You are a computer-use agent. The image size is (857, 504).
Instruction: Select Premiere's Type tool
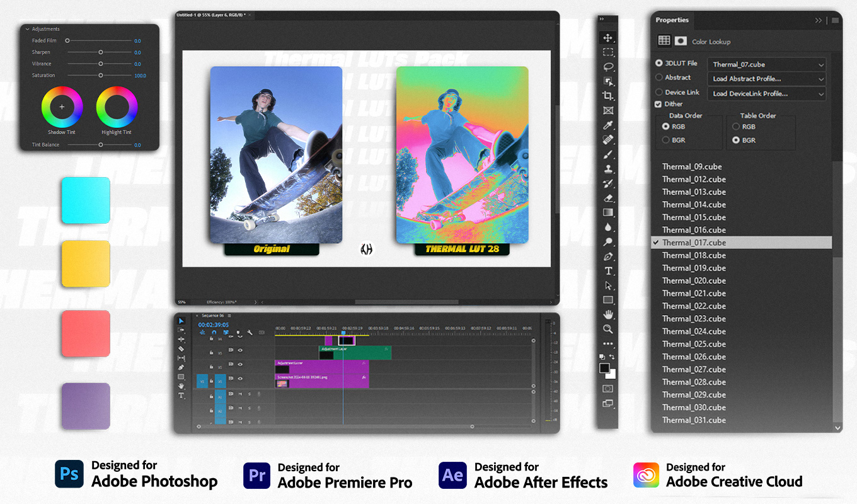tap(181, 396)
